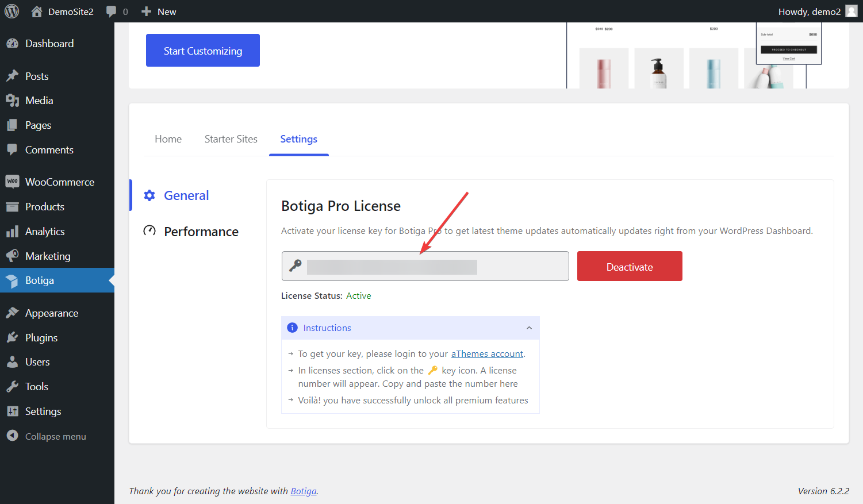The image size is (863, 504).
Task: Open the General settings section
Action: pyautogui.click(x=186, y=195)
